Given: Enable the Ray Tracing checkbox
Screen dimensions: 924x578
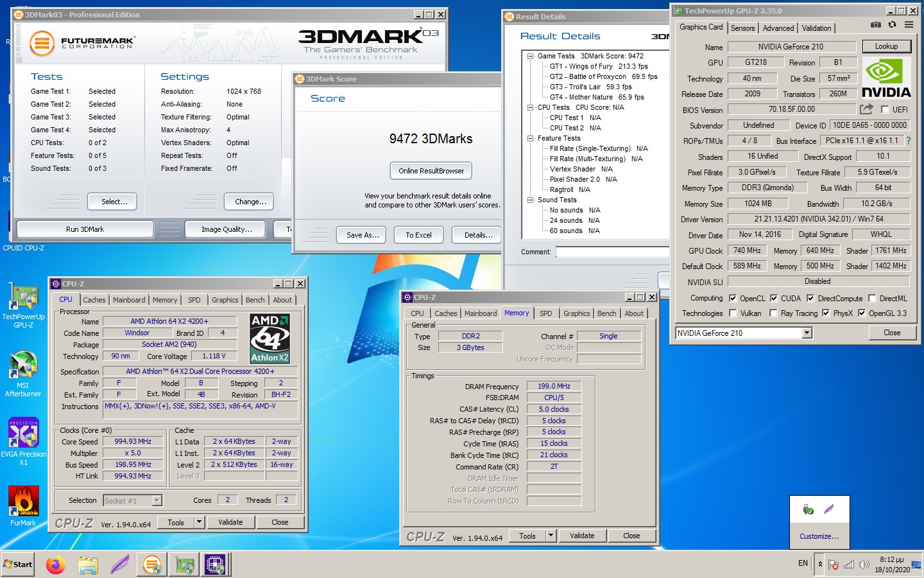Looking at the screenshot, I should (x=774, y=313).
